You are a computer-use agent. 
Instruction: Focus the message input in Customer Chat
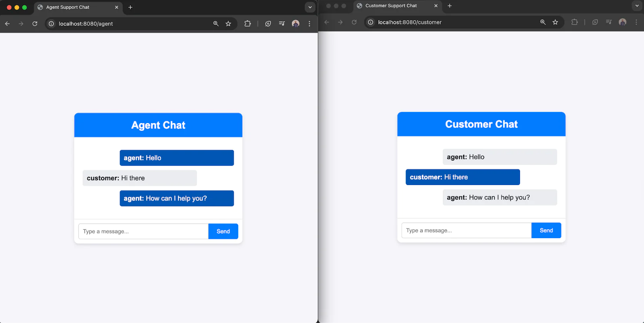pyautogui.click(x=466, y=230)
